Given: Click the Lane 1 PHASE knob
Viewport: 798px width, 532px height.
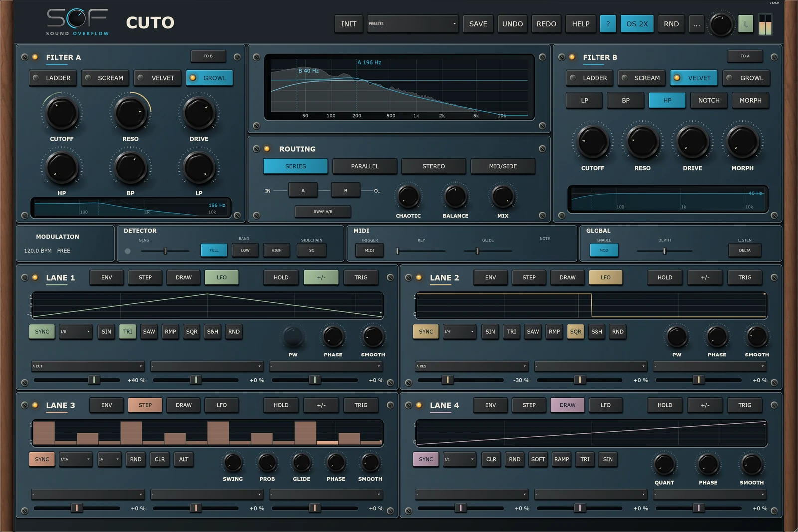Looking at the screenshot, I should 333,337.
